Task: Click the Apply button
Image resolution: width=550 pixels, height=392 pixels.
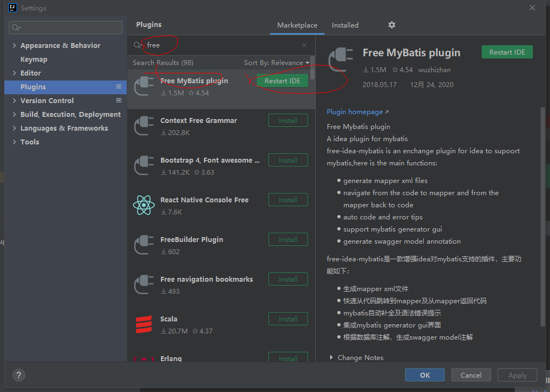Action: [x=517, y=375]
